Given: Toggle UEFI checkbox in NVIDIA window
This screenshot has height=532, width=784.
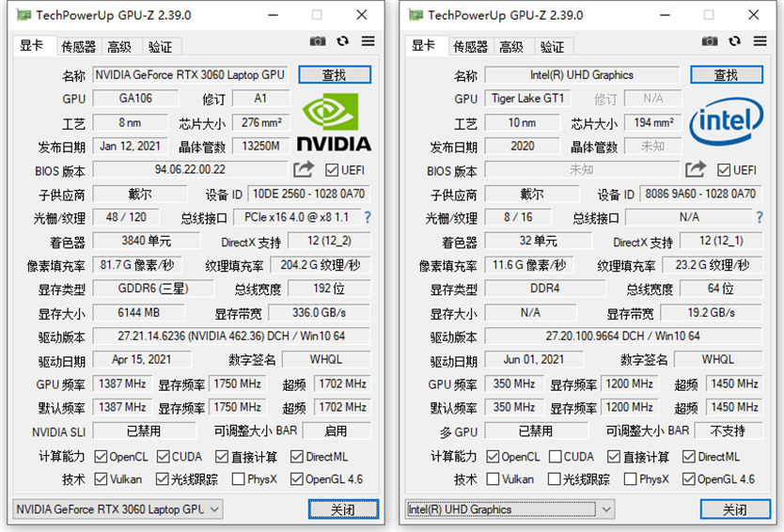Looking at the screenshot, I should [332, 170].
